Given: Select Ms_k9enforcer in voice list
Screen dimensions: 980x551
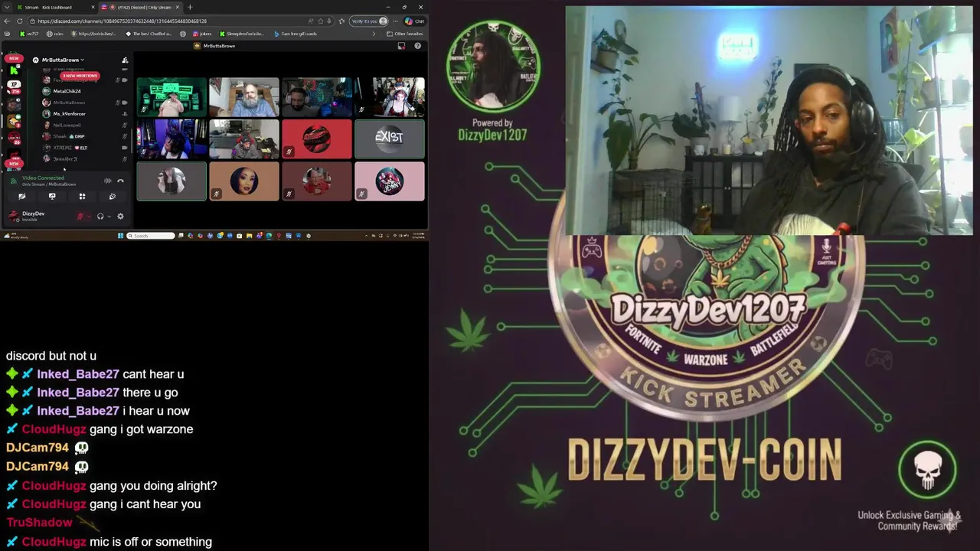Looking at the screenshot, I should (x=69, y=113).
